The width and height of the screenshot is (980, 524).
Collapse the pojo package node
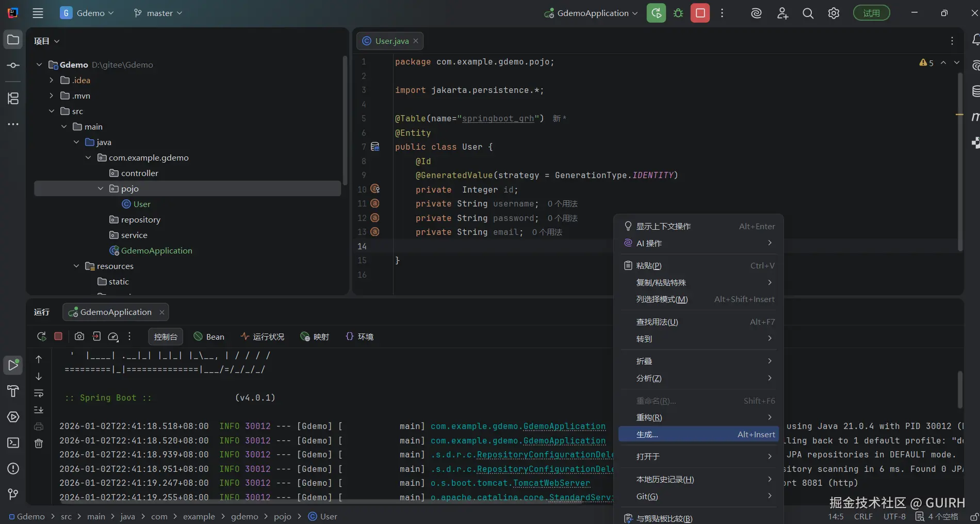click(x=101, y=189)
